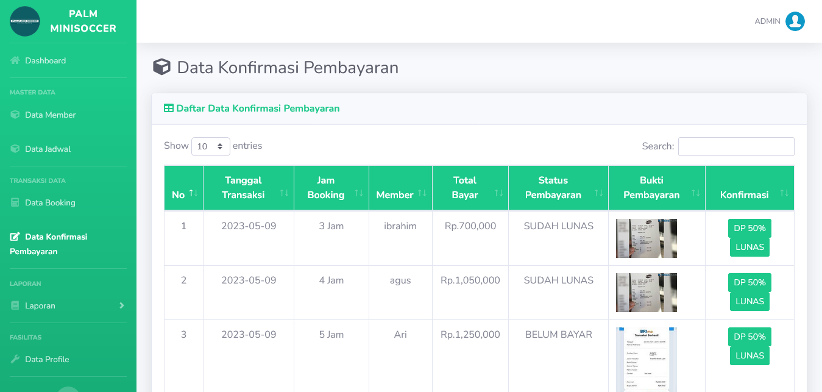822x392 pixels.
Task: Sort by Konfirmasi column
Action: coord(750,188)
